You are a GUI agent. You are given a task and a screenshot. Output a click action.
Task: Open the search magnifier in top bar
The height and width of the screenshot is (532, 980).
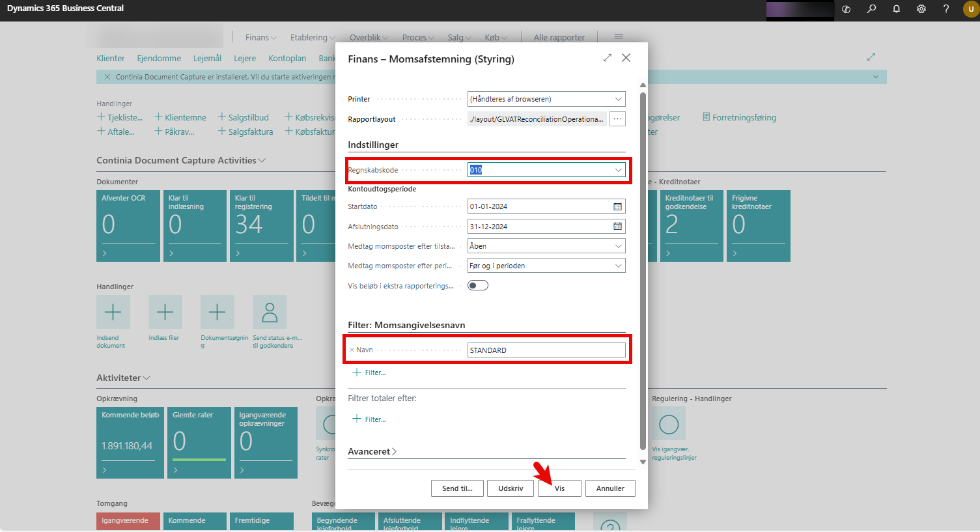tap(871, 9)
